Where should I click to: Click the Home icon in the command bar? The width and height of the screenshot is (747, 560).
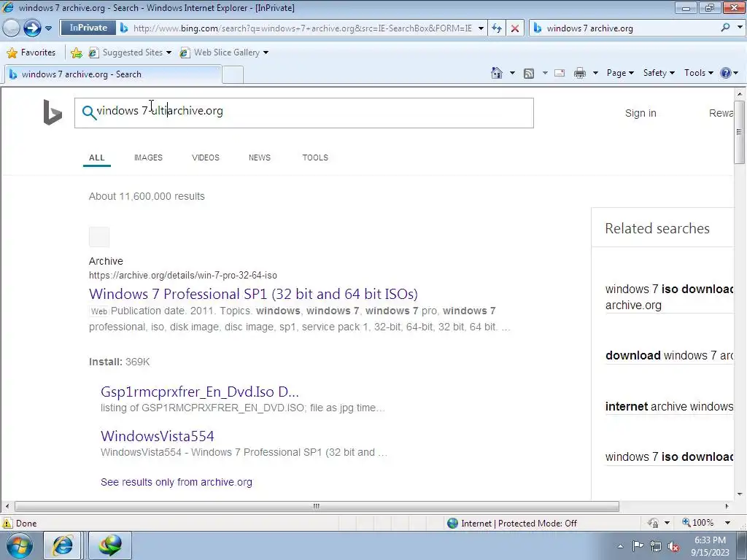pos(496,73)
